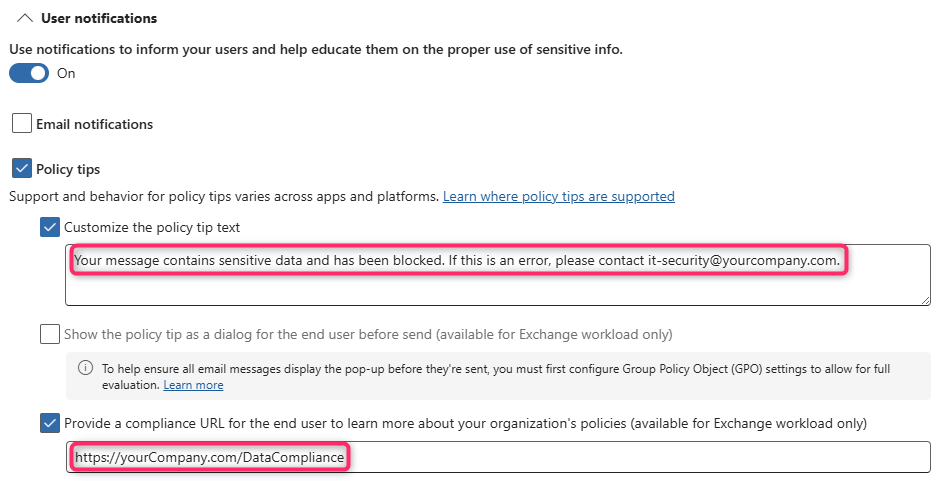Viewport: 939px width, 481px height.
Task: Click the resize handle of the tip text box
Action: coord(925,299)
